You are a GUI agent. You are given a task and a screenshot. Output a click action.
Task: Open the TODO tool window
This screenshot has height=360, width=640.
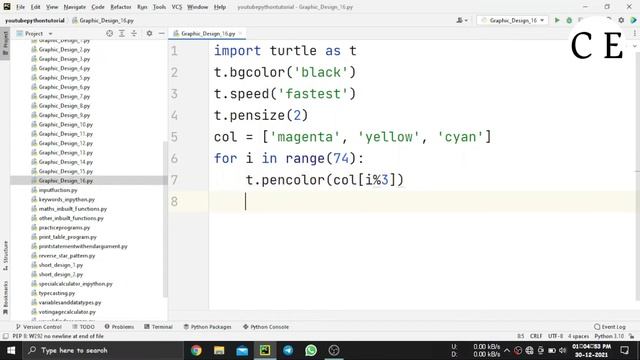84,327
